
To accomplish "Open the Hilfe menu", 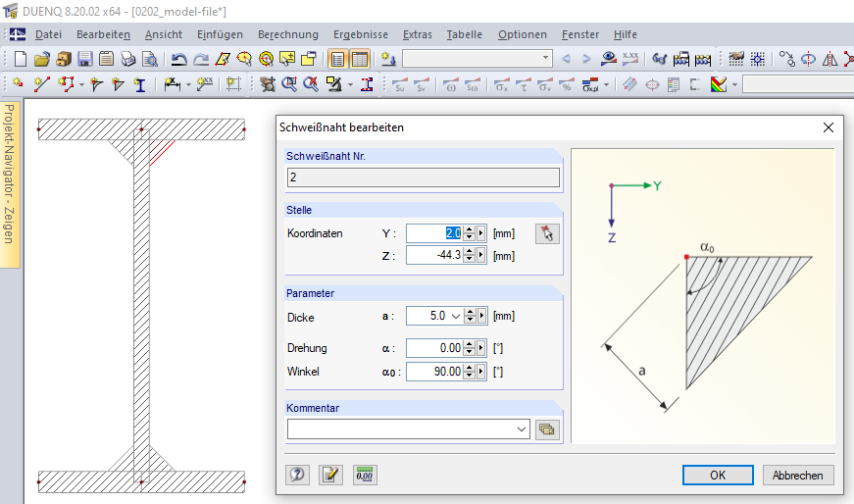I will [626, 34].
